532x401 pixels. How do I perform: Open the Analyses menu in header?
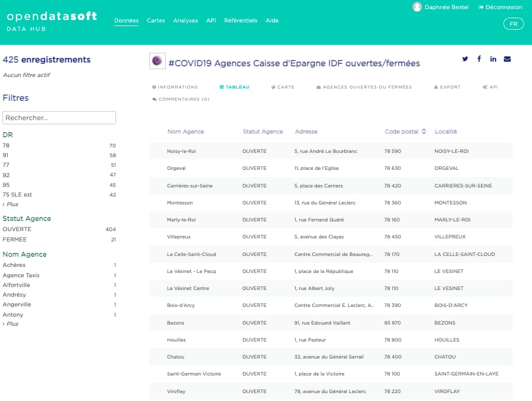click(x=185, y=21)
